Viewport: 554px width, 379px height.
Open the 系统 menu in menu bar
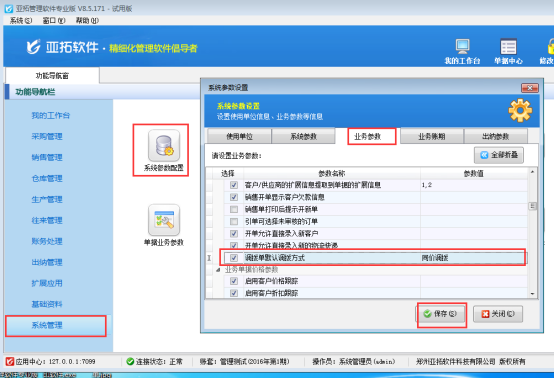pos(21,20)
